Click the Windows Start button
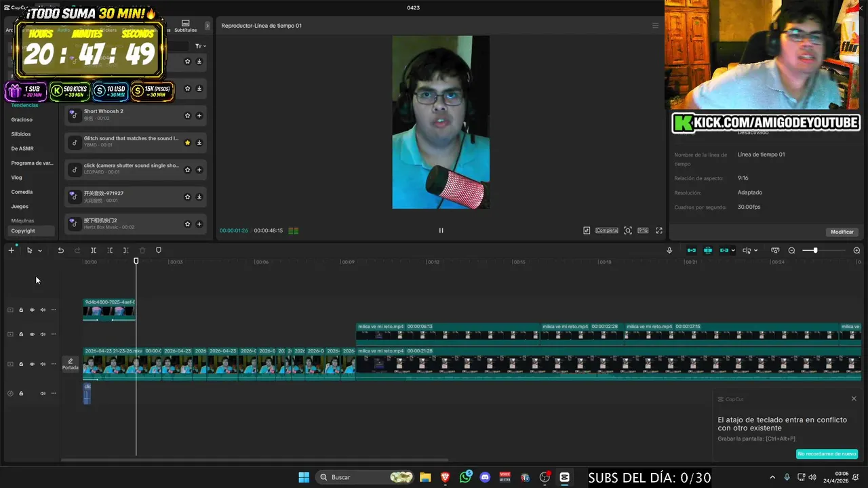The width and height of the screenshot is (868, 488). pos(304,477)
